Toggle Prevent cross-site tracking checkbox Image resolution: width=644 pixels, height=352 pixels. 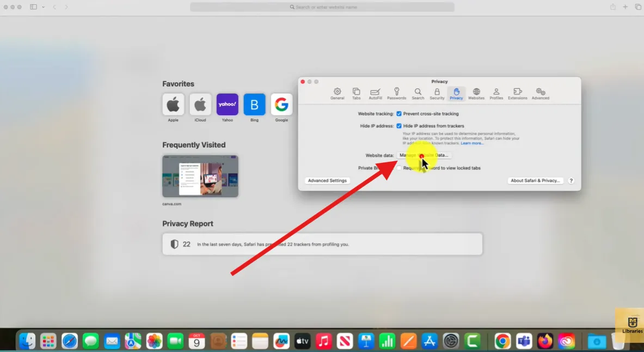(x=399, y=113)
